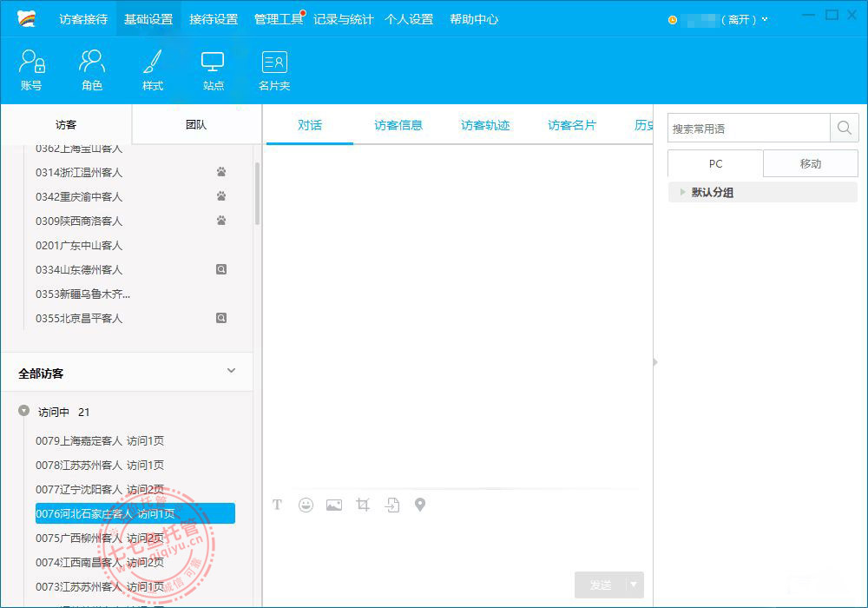Open the 帮助中心 menu

tap(474, 19)
